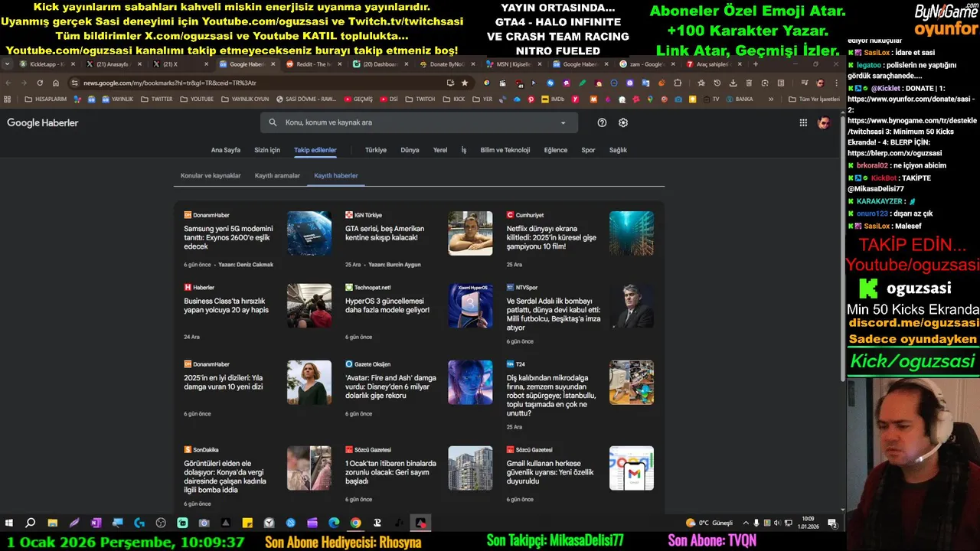
Task: Open Google Haberler settings gear
Action: pos(623,122)
